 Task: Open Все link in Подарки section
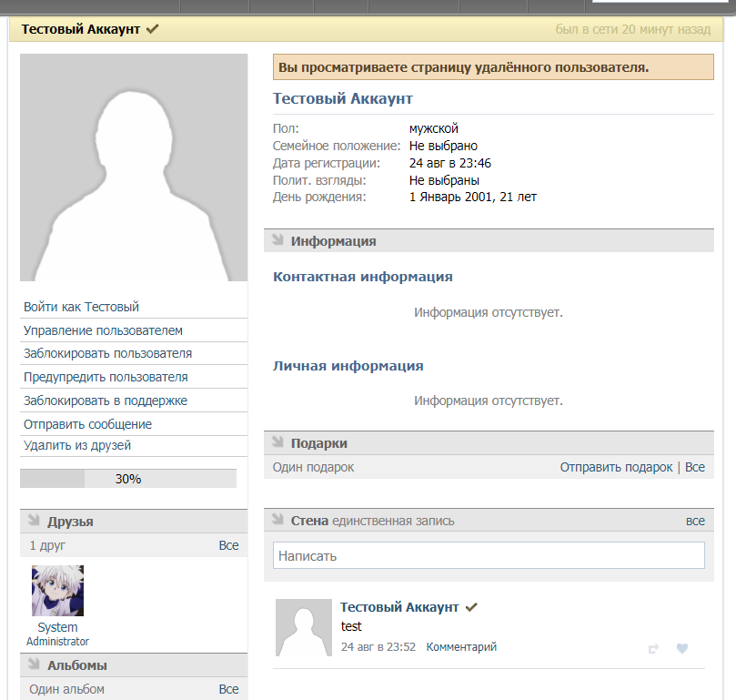tap(695, 468)
